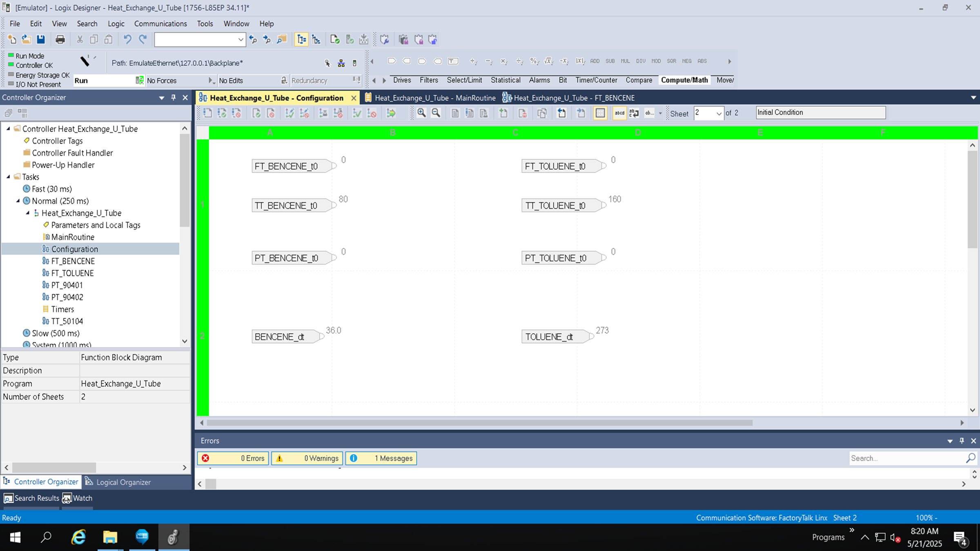Switch to the Heat_Exchange_U_Tube - MainRoutine tab
This screenshot has height=551, width=980.
pos(430,98)
